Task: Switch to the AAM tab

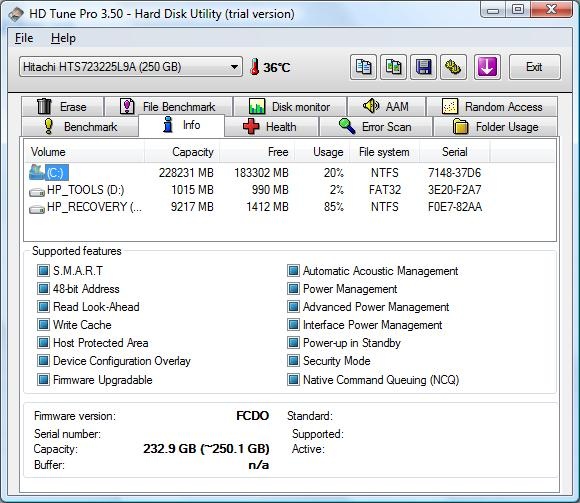Action: (386, 107)
